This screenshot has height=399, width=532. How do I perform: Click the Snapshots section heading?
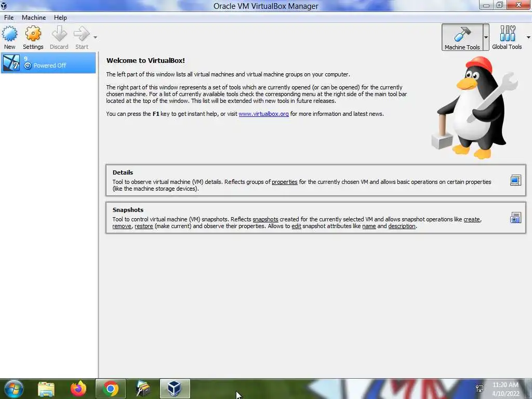(x=128, y=210)
